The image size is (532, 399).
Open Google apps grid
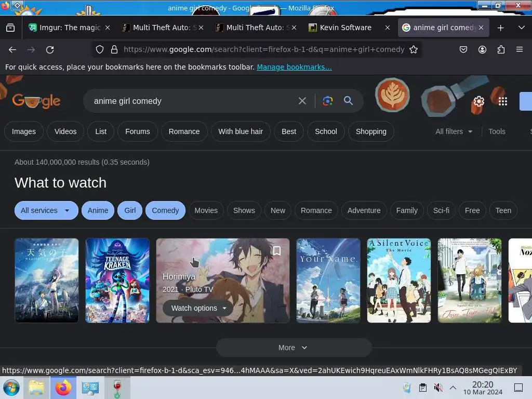pos(503,101)
